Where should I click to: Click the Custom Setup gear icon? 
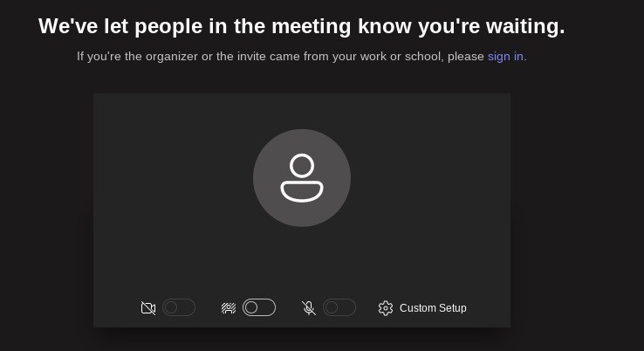(x=386, y=308)
